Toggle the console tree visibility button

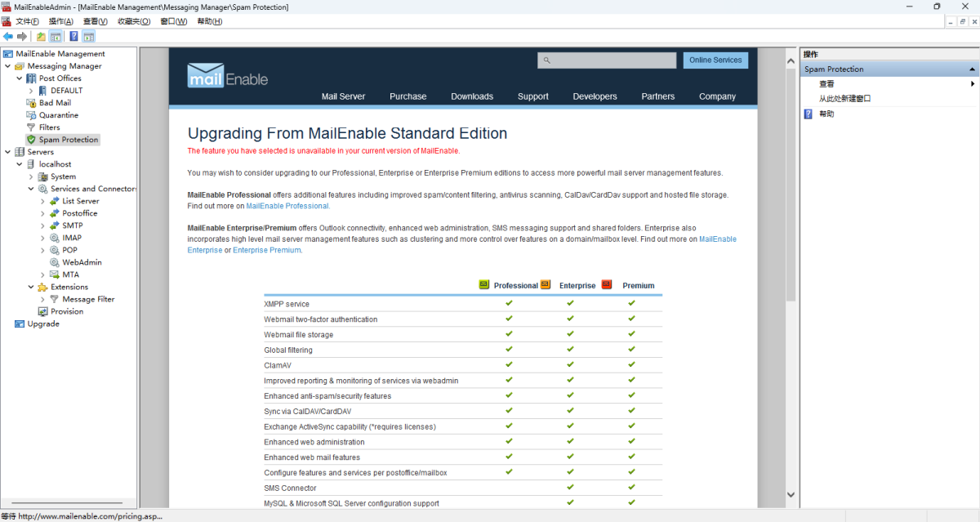(x=56, y=37)
